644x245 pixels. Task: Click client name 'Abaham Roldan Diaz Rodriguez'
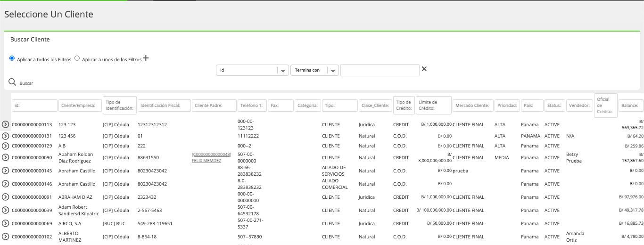click(x=75, y=157)
